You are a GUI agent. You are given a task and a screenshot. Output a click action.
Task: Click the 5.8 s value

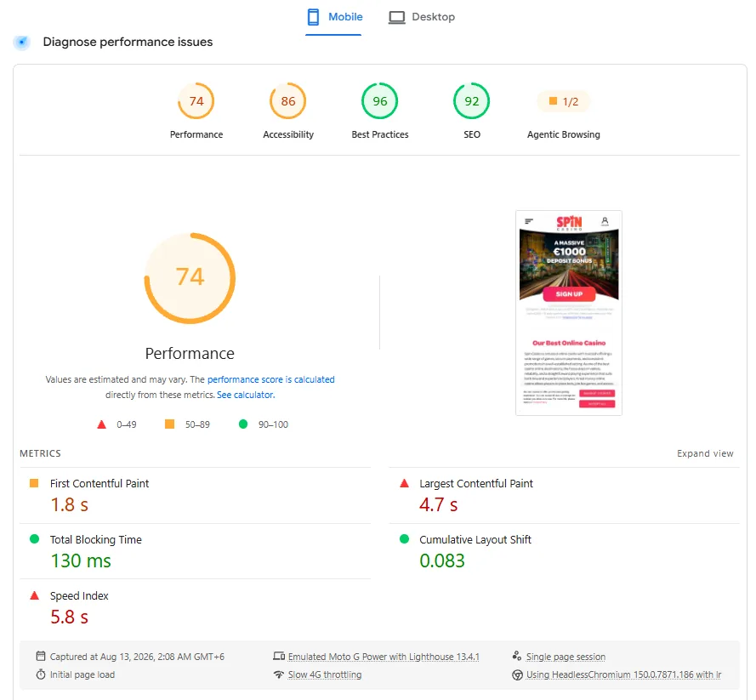pyautogui.click(x=70, y=617)
